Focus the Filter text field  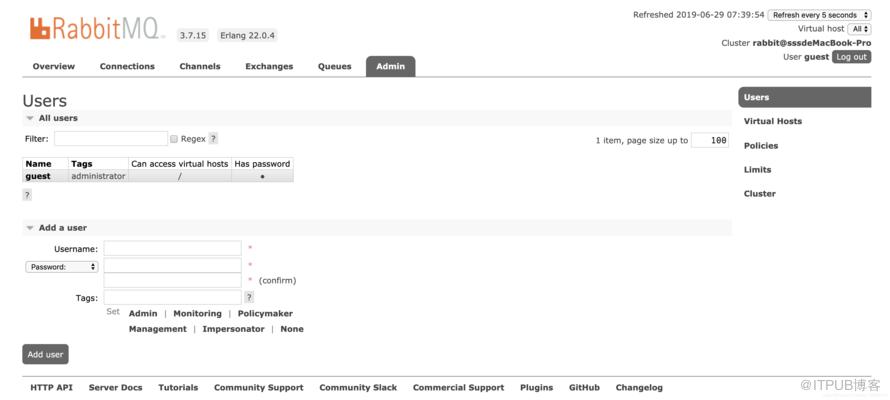pyautogui.click(x=111, y=138)
